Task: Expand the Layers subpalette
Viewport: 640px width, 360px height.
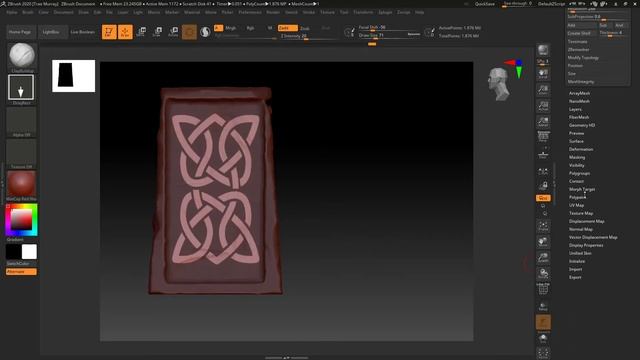Action: click(575, 109)
